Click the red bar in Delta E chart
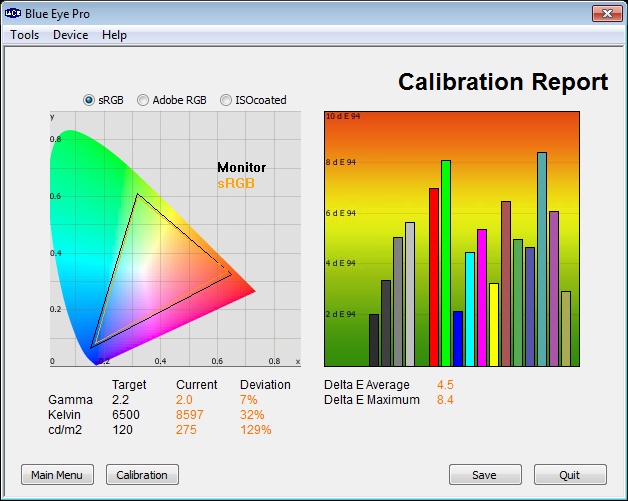This screenshot has width=628, height=501. 434,277
